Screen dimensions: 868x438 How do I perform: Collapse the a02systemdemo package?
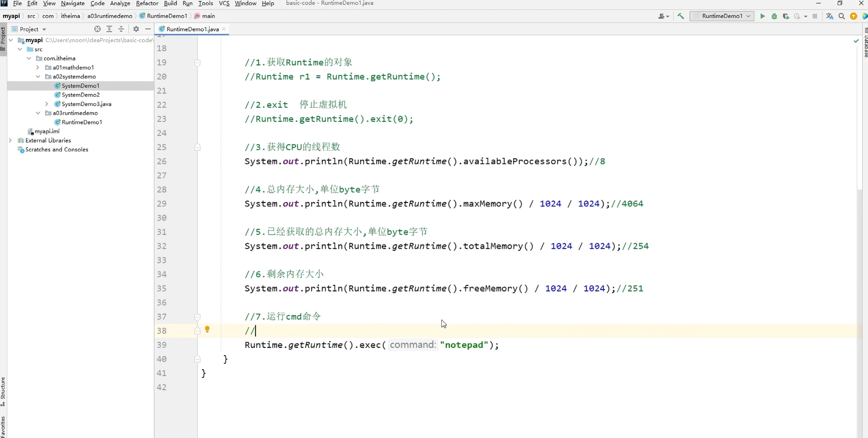pos(38,76)
